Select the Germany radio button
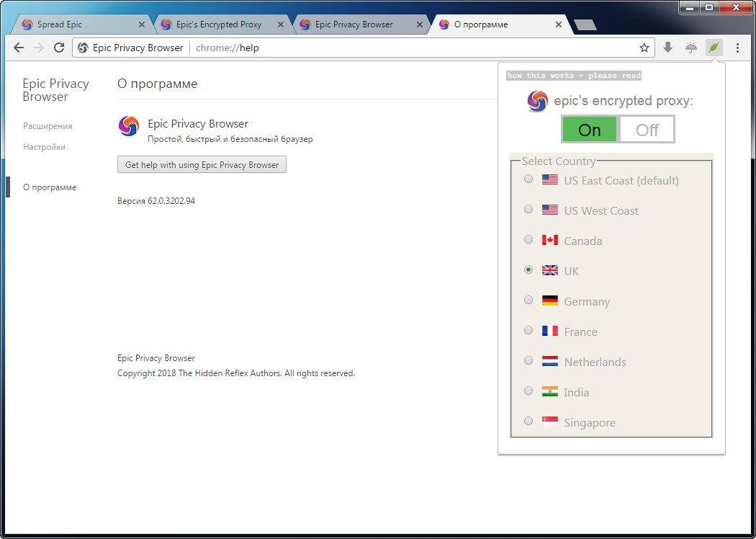The height and width of the screenshot is (539, 756). point(528,300)
